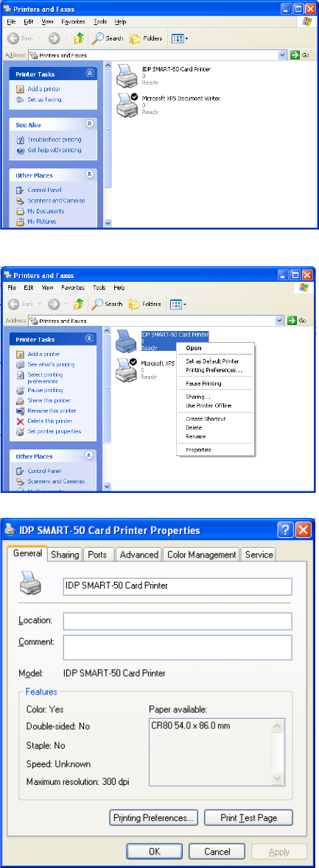Click Folders button in window showing context menu
The height and width of the screenshot is (868, 319).
[145, 304]
